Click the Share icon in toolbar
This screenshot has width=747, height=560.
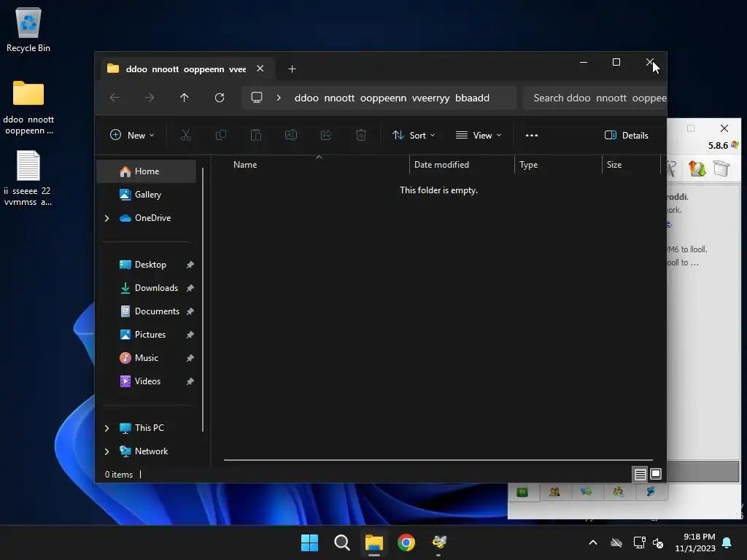coord(326,135)
